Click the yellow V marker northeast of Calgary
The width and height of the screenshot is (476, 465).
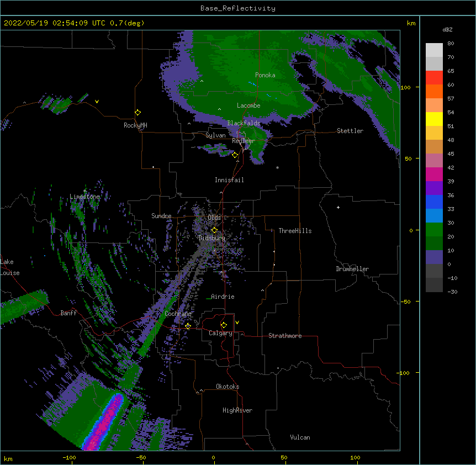tap(237, 323)
